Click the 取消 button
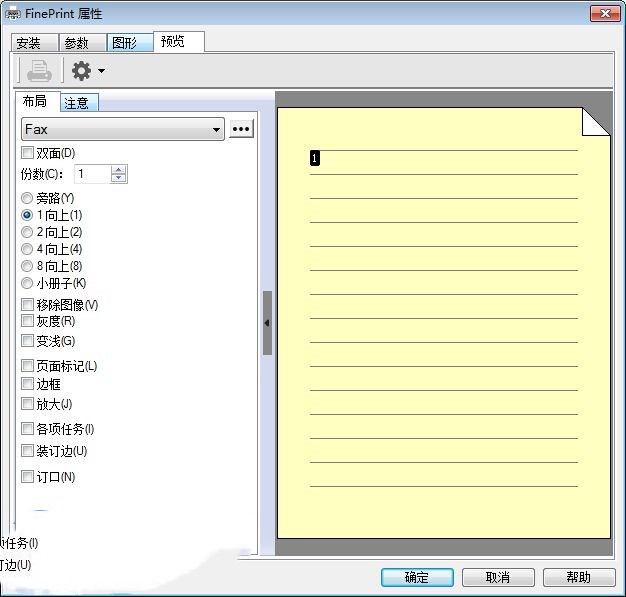This screenshot has height=597, width=626. point(498,577)
